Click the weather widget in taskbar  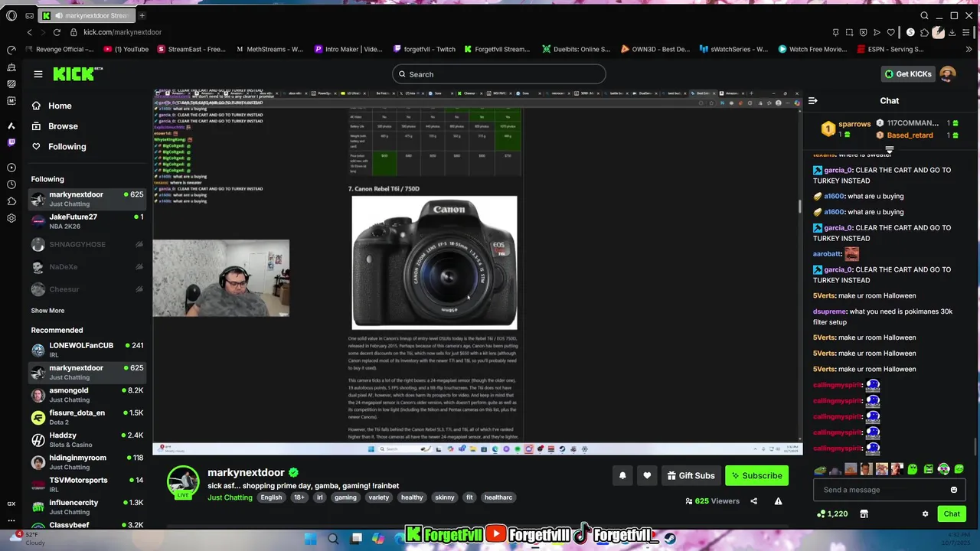pos(29,538)
